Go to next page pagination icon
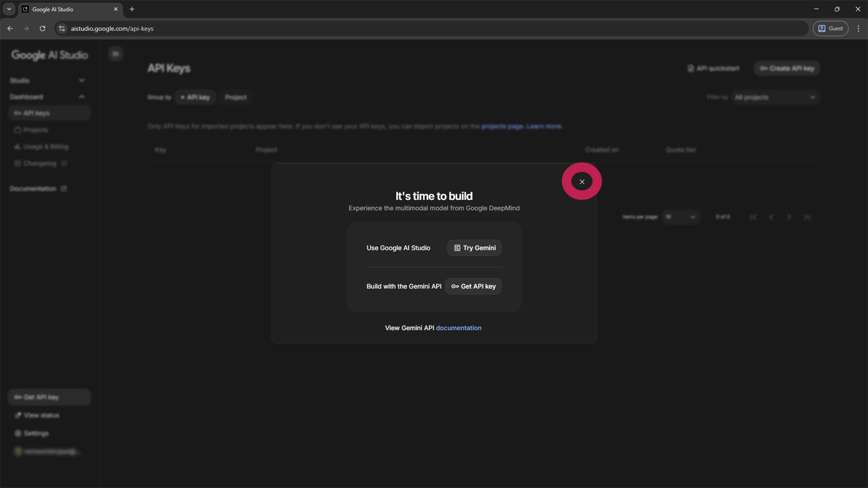This screenshot has width=868, height=488. pos(789,217)
